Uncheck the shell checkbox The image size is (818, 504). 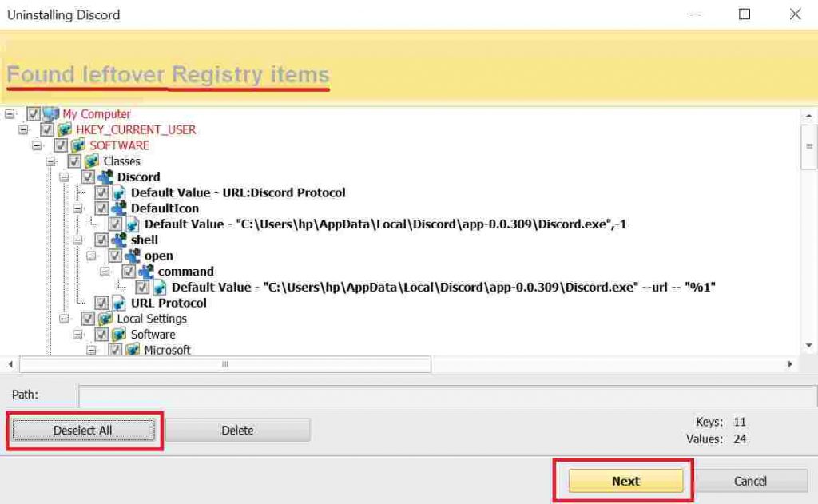tap(101, 240)
